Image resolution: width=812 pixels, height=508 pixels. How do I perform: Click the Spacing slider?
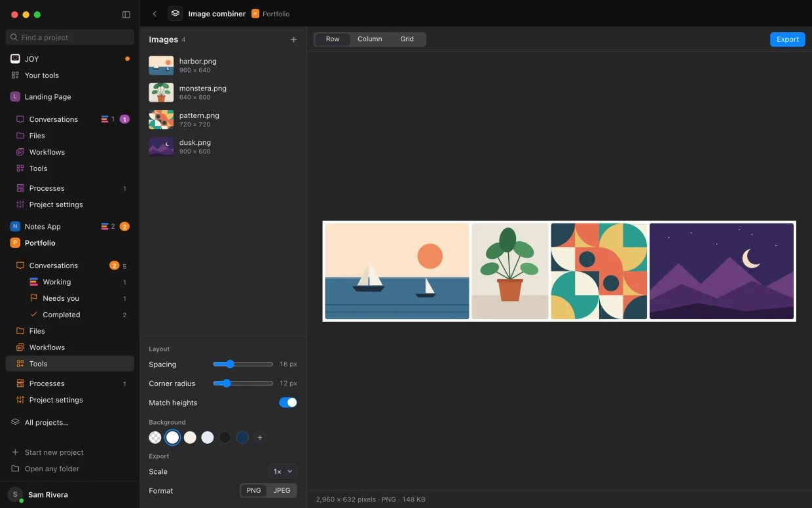[243, 364]
